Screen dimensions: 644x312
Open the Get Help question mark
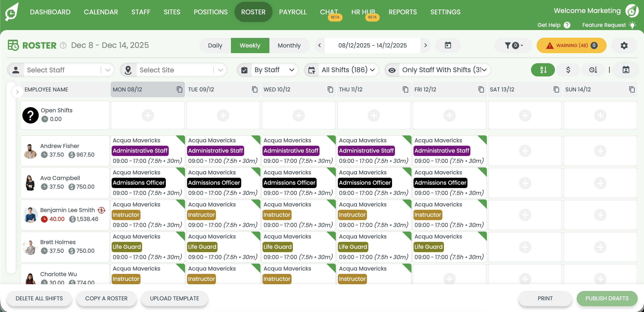coord(567,25)
